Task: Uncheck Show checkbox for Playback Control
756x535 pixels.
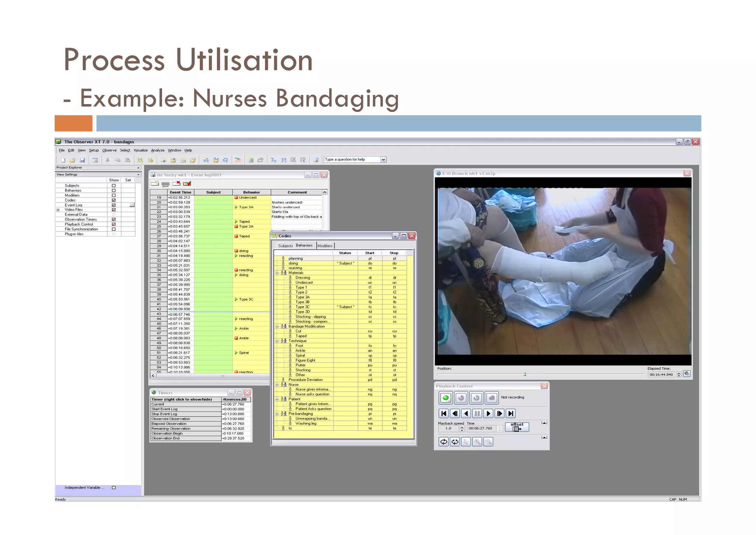Action: 114,224
